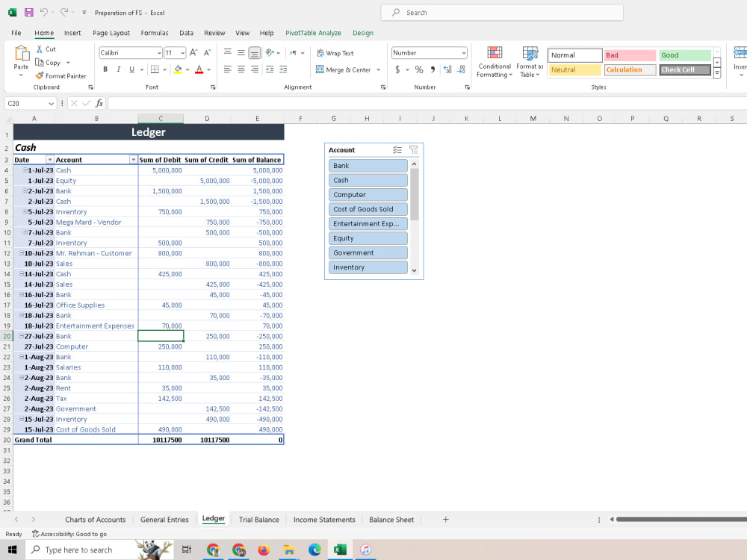Toggle bold formatting

click(105, 69)
